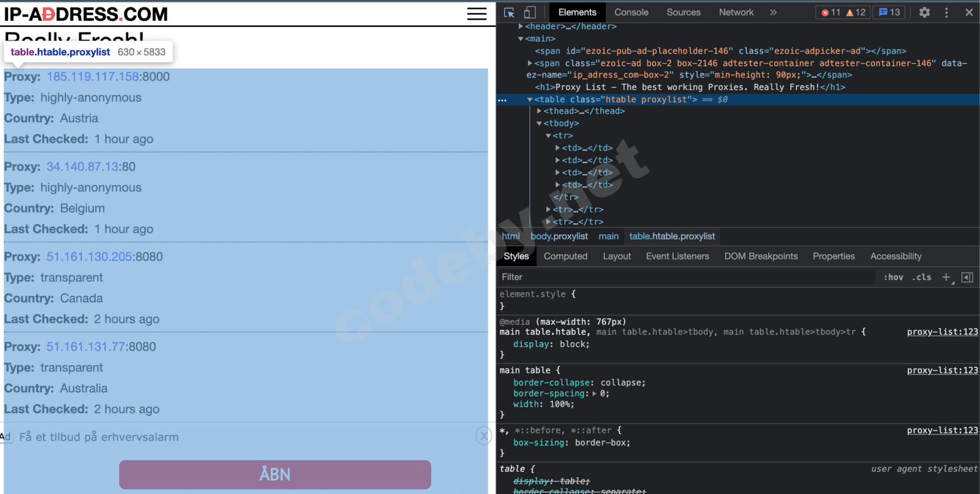Viewport: 980px width, 494px height.
Task: Open proxy link 34.140.87.13
Action: 83,167
